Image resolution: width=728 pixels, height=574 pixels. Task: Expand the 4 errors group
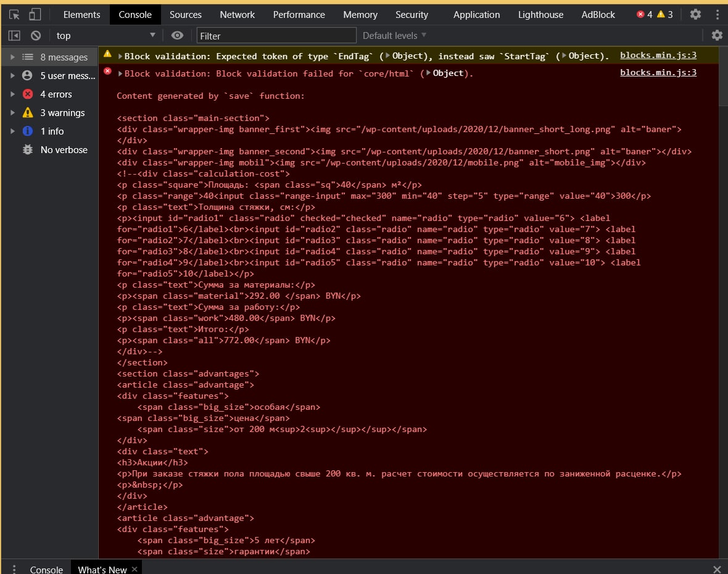[12, 94]
